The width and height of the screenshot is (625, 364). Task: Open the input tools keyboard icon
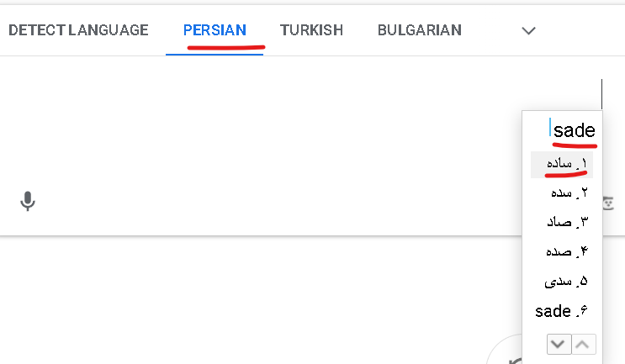click(608, 203)
